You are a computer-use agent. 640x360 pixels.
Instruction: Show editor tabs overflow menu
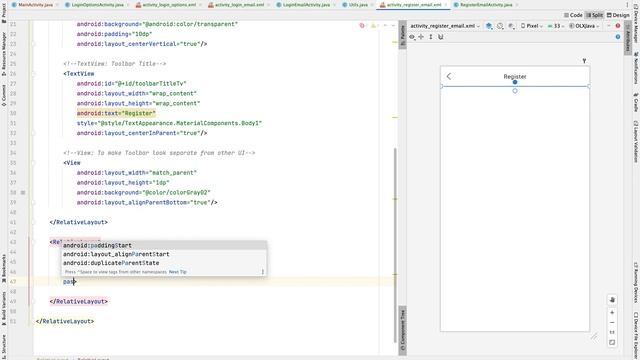tap(627, 5)
